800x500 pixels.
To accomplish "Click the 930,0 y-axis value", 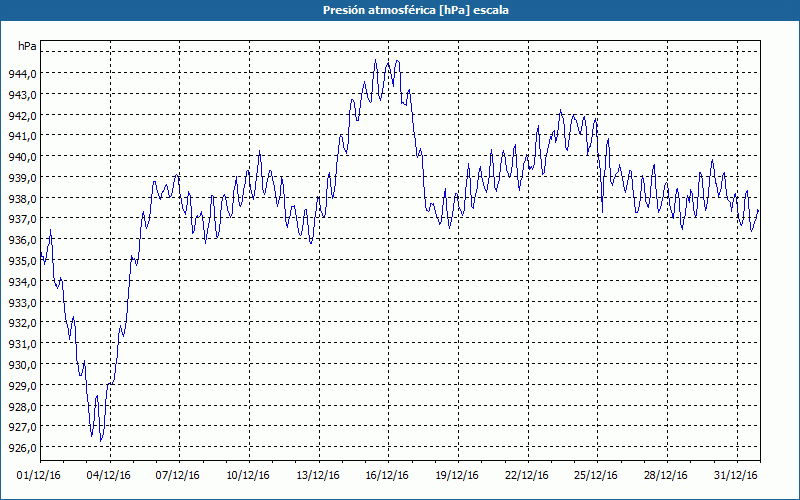I will click(22, 365).
